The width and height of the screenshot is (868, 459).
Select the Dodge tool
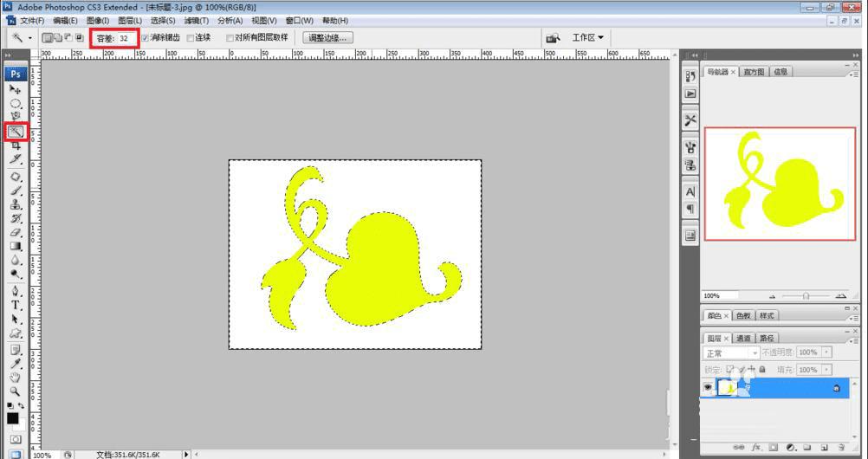coord(15,274)
